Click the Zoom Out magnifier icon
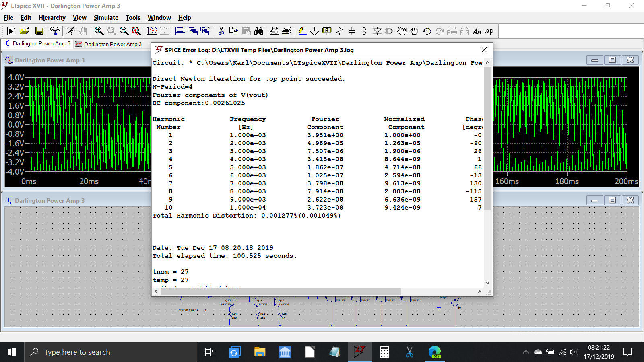644x362 pixels. click(x=124, y=31)
